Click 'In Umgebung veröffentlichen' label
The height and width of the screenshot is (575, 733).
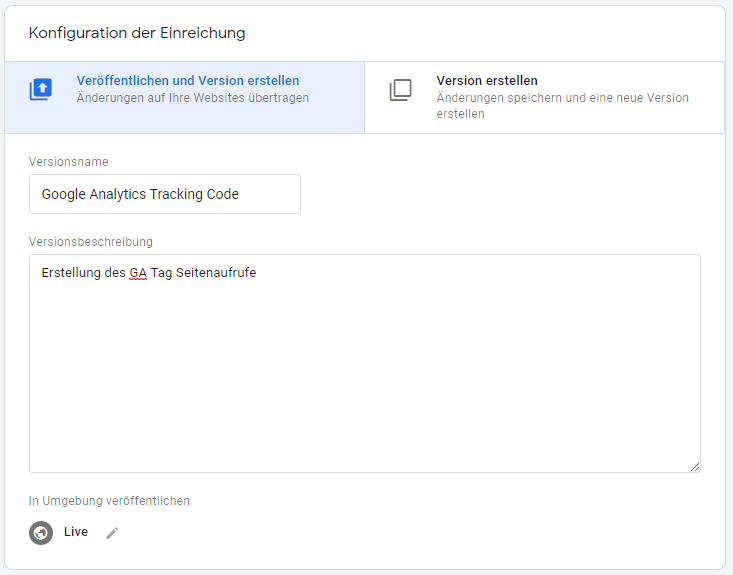pyautogui.click(x=109, y=501)
